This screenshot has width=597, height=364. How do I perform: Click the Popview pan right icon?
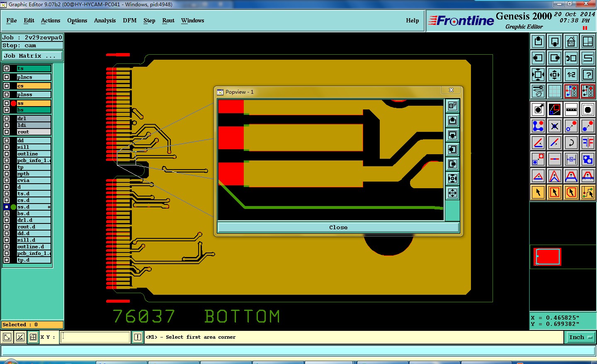(x=452, y=164)
